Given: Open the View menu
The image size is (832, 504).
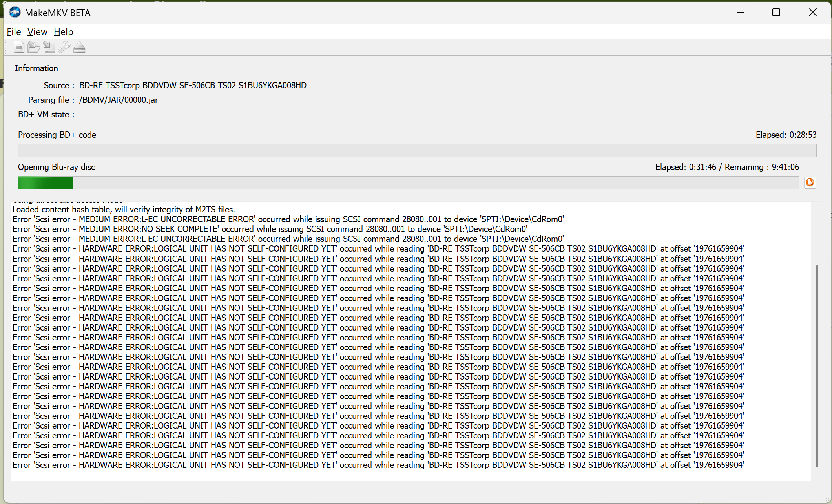Looking at the screenshot, I should click(x=37, y=32).
